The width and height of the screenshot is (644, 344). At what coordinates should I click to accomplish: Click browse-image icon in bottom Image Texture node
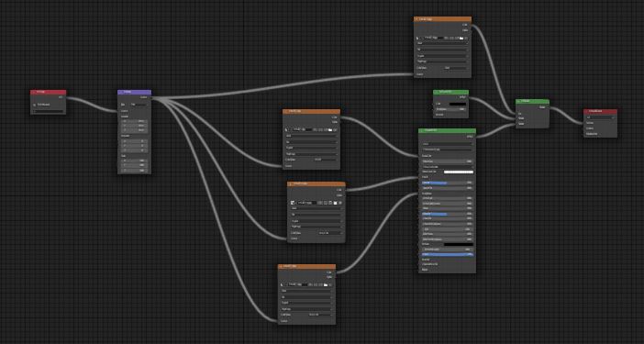pos(282,284)
